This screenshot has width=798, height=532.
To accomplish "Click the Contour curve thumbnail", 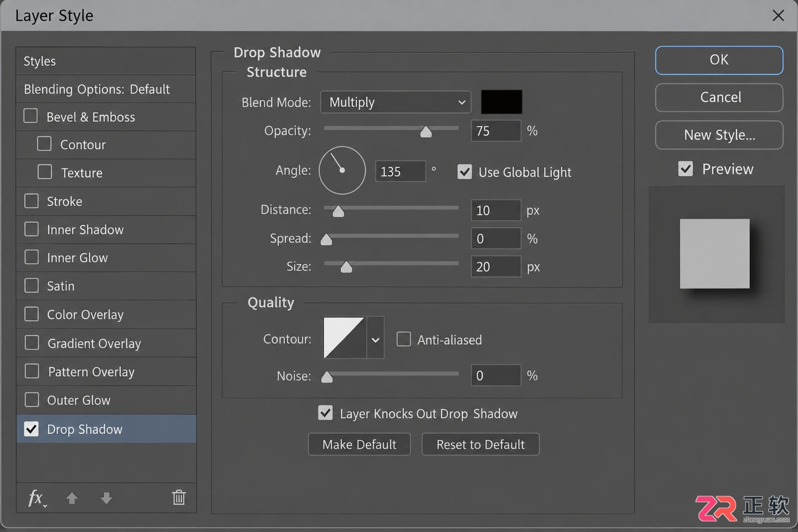I will pyautogui.click(x=345, y=337).
